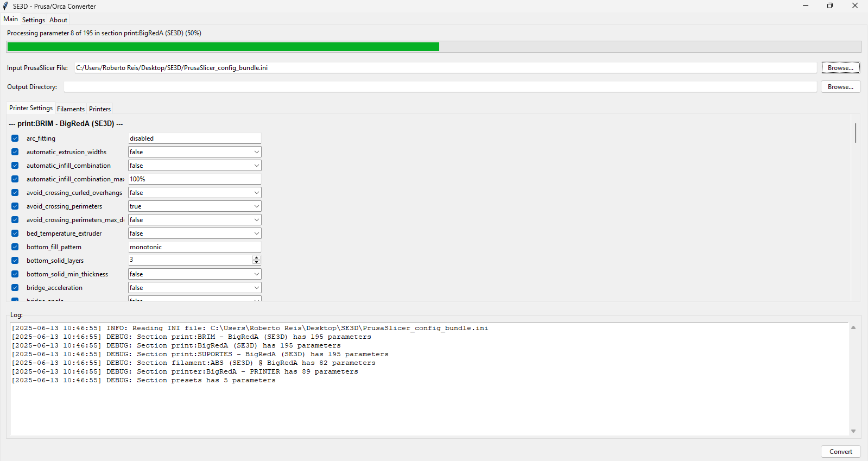Browse for input PrusaSlicer file
868x461 pixels.
(x=840, y=68)
